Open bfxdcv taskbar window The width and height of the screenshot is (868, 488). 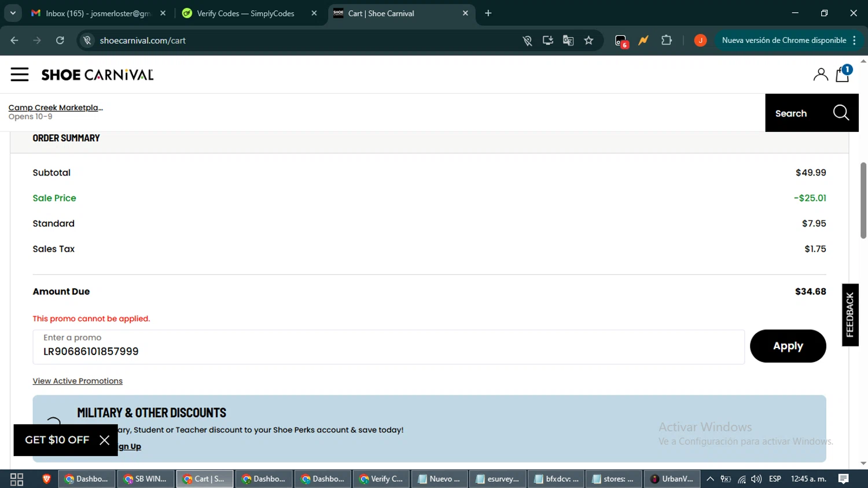click(x=556, y=479)
